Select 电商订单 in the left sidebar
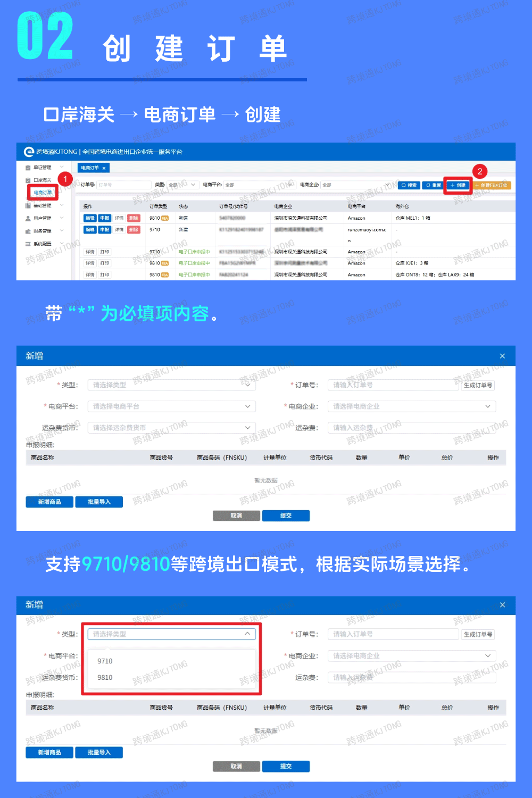Image resolution: width=532 pixels, height=798 pixels. (43, 193)
